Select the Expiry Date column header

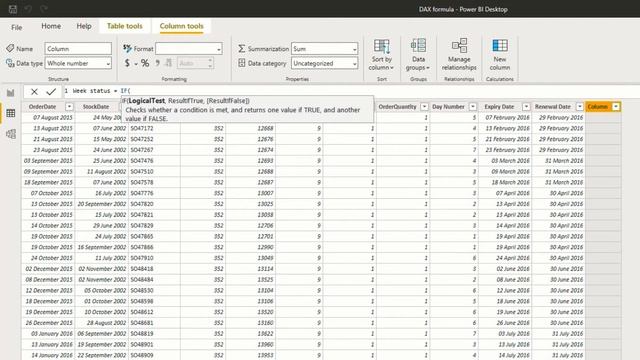click(499, 107)
